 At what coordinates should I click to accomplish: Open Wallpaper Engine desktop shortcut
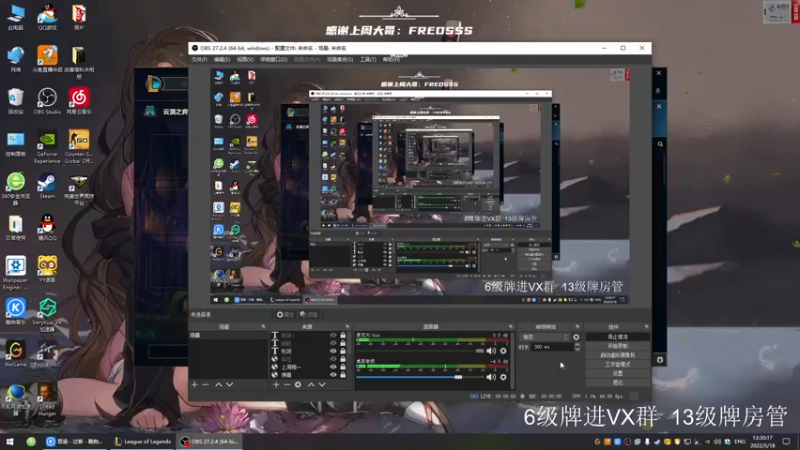15,273
